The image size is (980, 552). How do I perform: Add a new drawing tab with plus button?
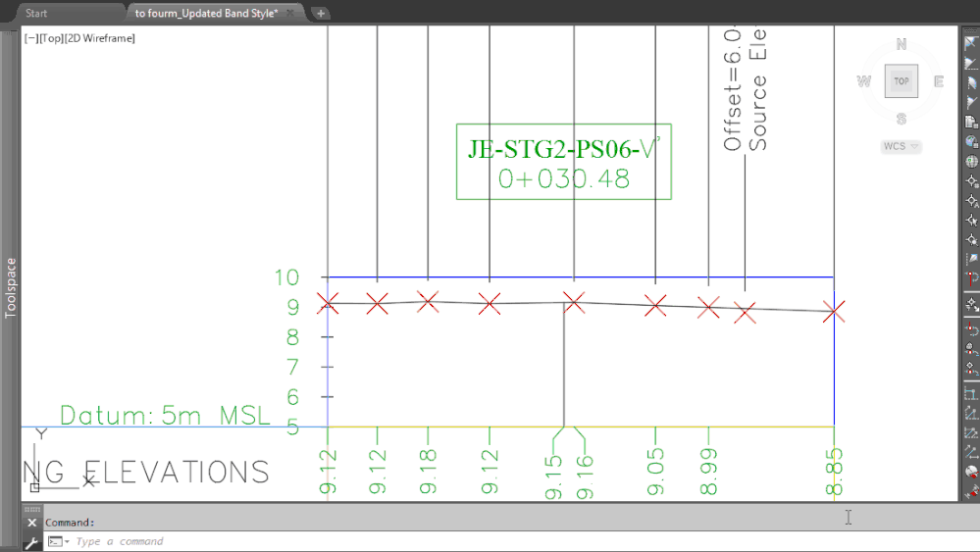pyautogui.click(x=321, y=13)
